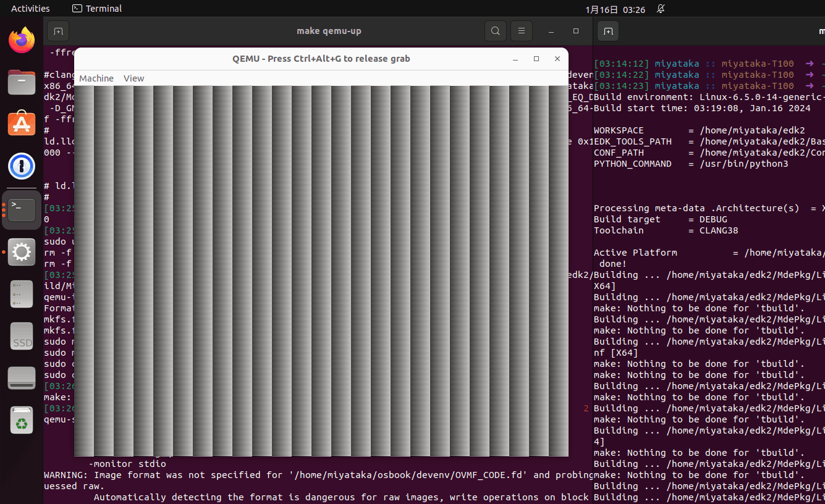The image size is (825, 504).
Task: Open the disk image icon below Settings
Action: [22, 294]
